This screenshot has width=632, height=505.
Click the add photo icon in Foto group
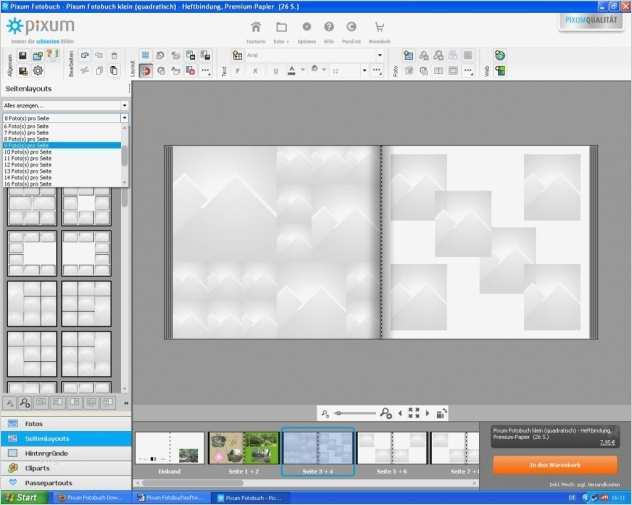[408, 56]
